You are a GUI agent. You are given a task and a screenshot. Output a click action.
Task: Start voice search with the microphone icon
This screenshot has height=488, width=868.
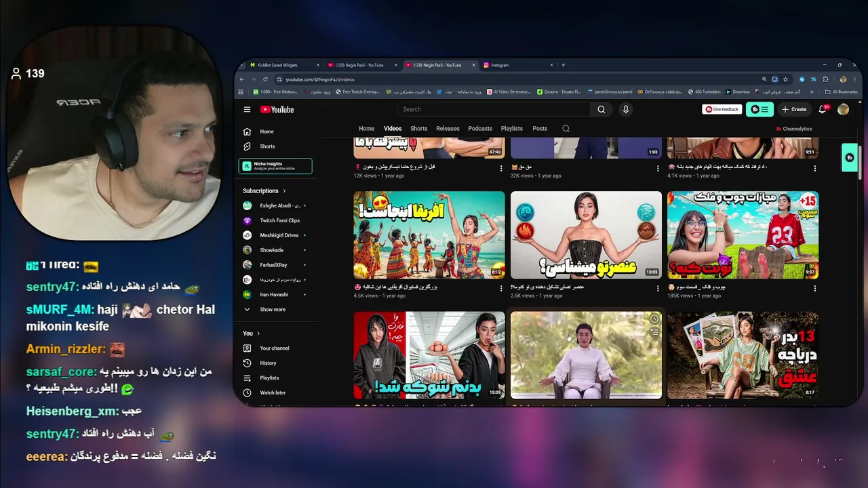tap(625, 109)
